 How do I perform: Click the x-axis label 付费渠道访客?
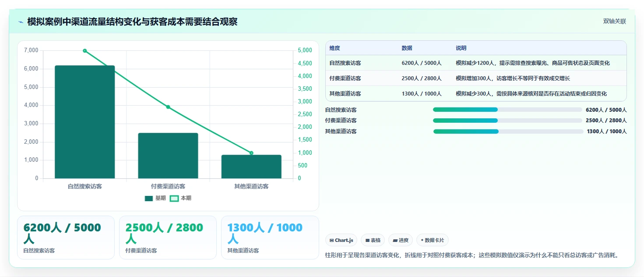168,186
